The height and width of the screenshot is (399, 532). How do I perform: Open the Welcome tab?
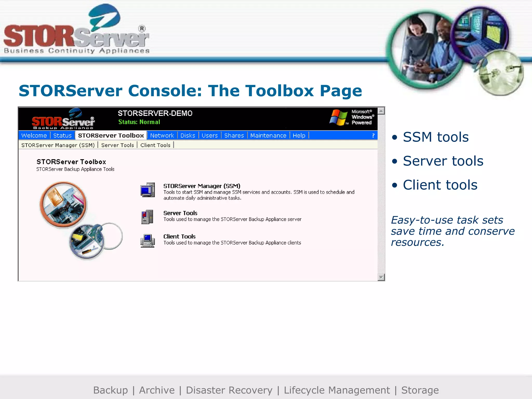[x=34, y=135]
